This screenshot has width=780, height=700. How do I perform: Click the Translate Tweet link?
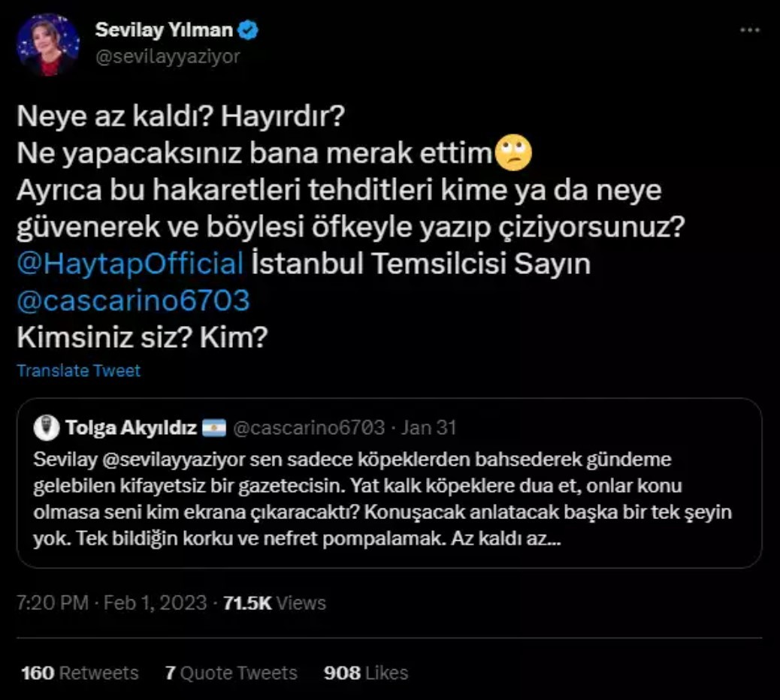pyautogui.click(x=79, y=370)
